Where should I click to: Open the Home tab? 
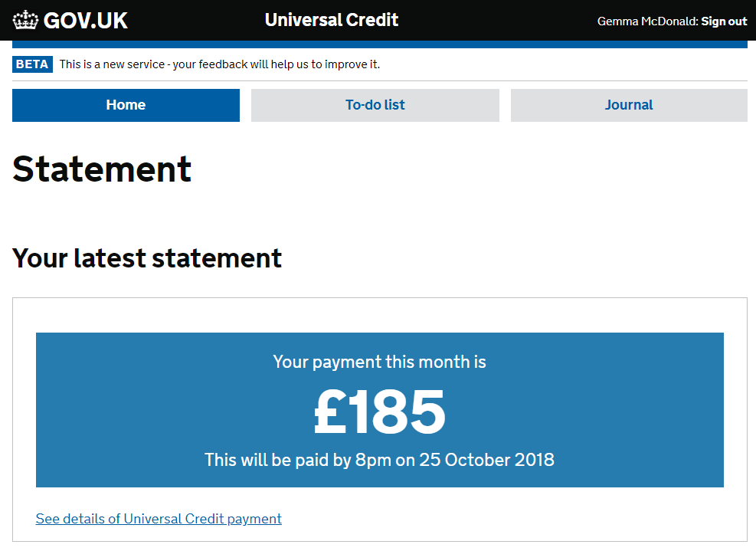tap(126, 105)
